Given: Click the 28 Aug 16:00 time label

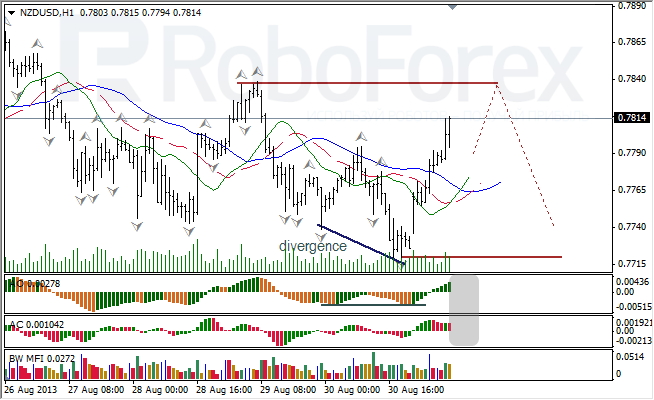Looking at the screenshot, I should 224,390.
